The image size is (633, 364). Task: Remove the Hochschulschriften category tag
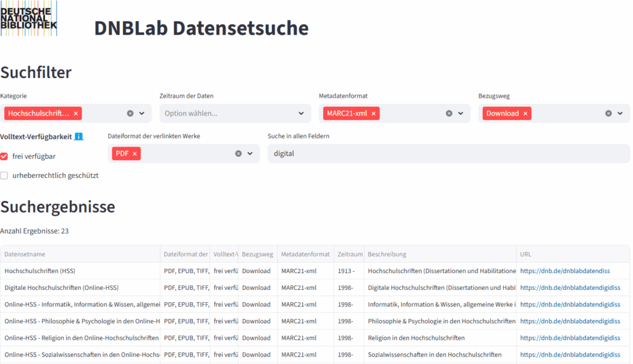click(75, 114)
